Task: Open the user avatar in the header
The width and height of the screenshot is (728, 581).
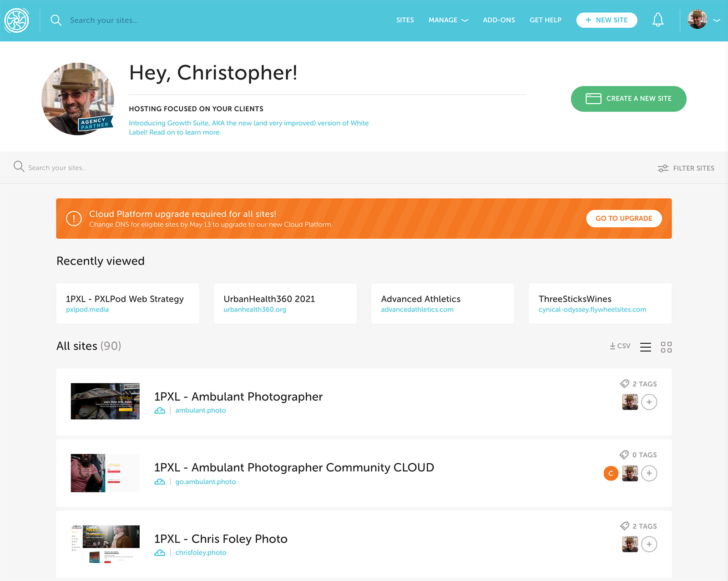Action: 697,20
